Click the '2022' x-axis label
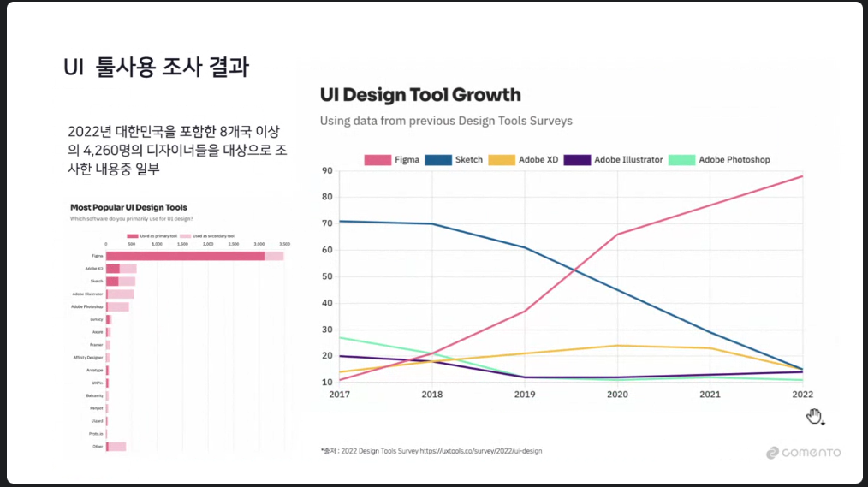The image size is (868, 487). pyautogui.click(x=803, y=395)
